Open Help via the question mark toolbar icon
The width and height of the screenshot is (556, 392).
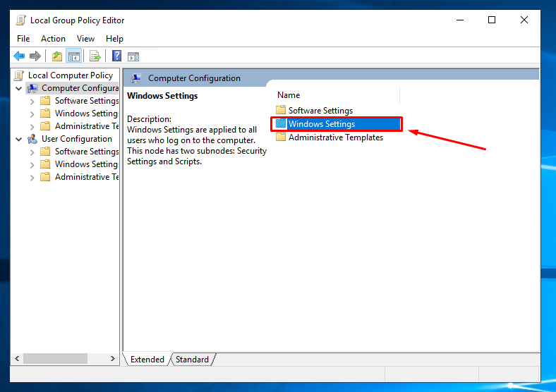pyautogui.click(x=116, y=56)
